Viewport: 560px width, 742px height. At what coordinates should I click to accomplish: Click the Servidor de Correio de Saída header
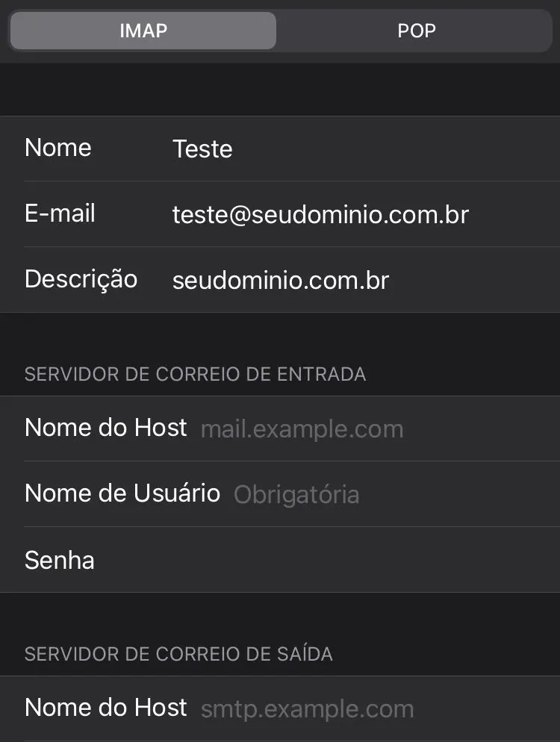(178, 654)
